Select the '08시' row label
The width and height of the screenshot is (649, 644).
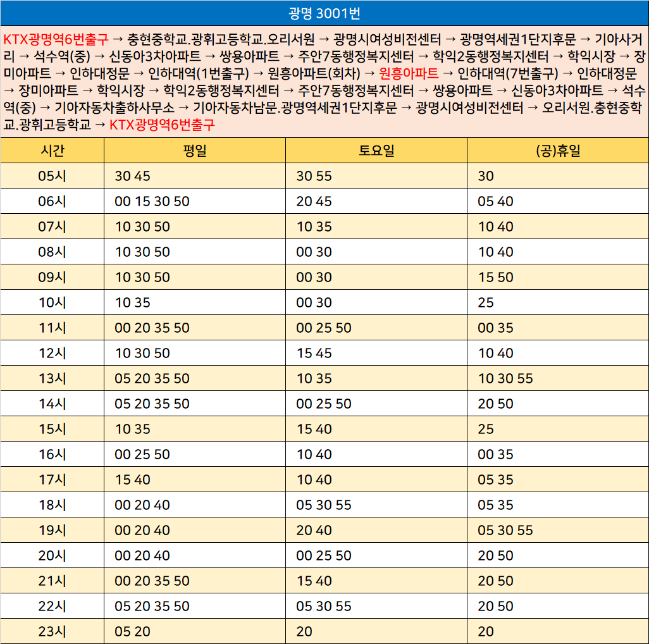(x=52, y=252)
